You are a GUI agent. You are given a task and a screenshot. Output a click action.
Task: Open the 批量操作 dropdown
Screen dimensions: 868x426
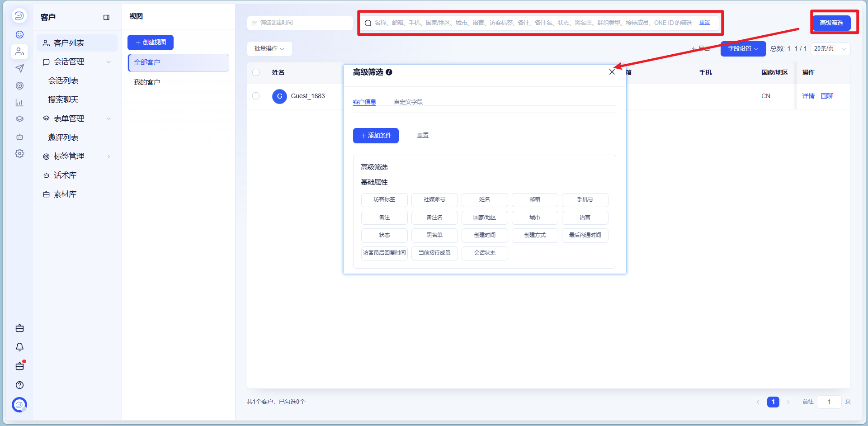[269, 49]
